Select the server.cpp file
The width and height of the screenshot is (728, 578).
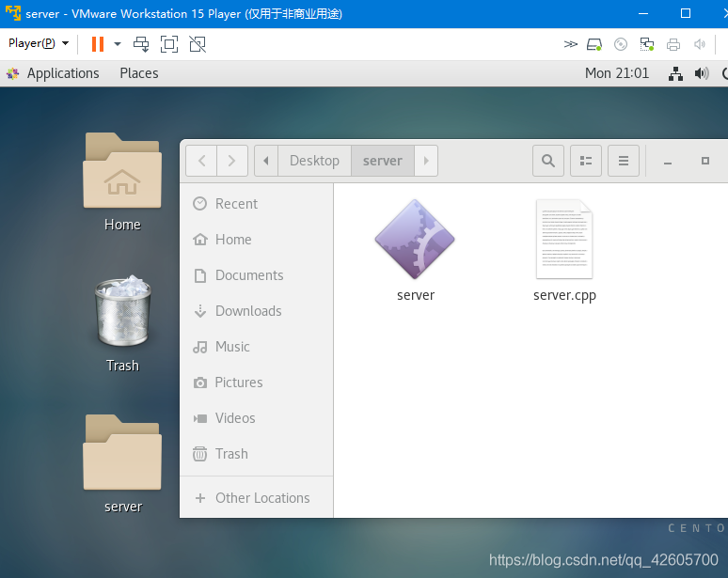[x=564, y=251]
